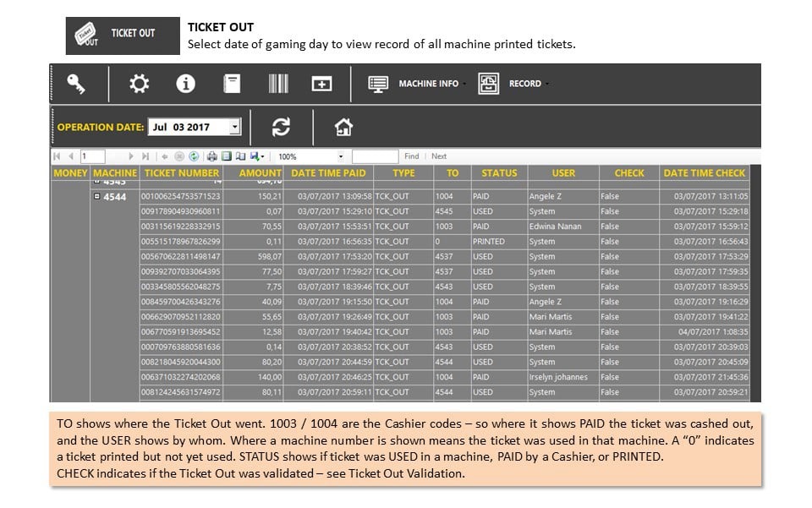This screenshot has width=812, height=508.
Task: Click the TICKET OUT header button
Action: tap(123, 36)
